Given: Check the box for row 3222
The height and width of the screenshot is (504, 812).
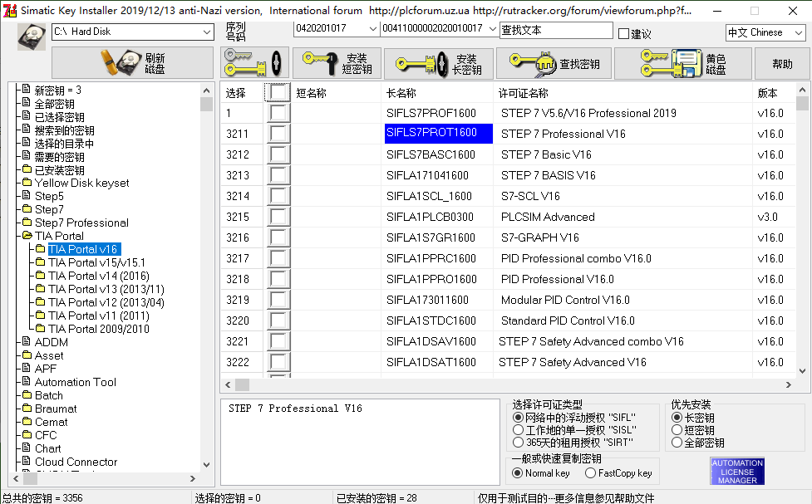Looking at the screenshot, I should click(278, 362).
